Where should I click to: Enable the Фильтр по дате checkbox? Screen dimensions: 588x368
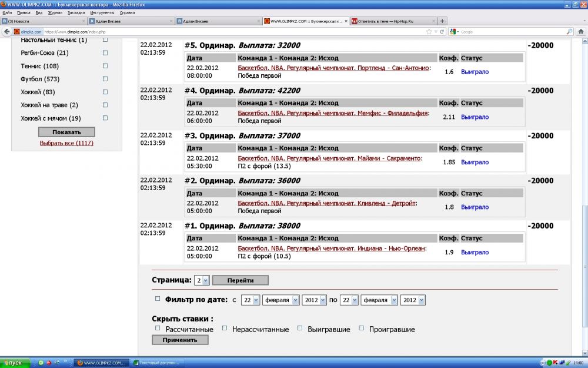pos(158,299)
